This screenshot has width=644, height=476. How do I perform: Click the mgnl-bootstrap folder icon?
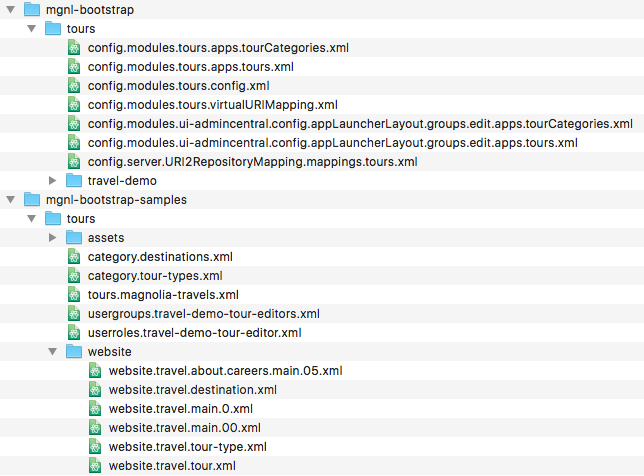click(x=32, y=9)
